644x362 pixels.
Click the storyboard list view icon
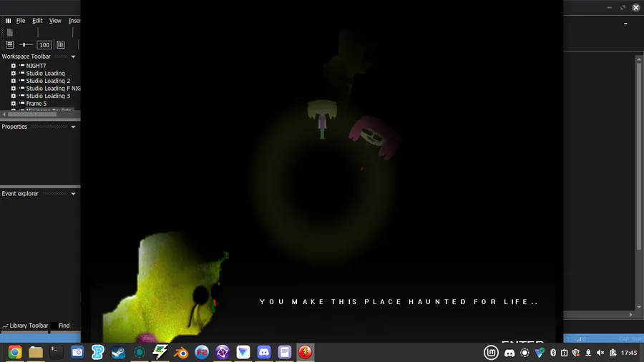pos(10,44)
